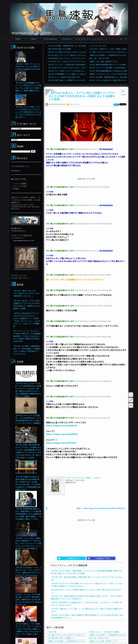This screenshot has height=644, width=138.
Task: Click the floating pencil write icon
Action: (x=131, y=400)
